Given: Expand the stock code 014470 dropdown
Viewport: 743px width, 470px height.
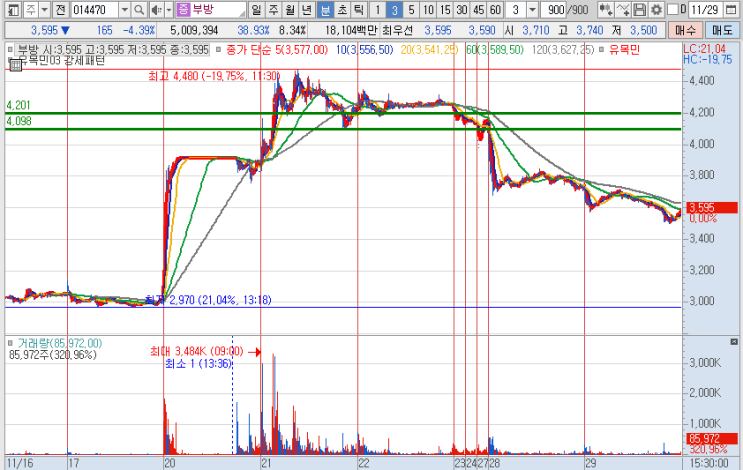Looking at the screenshot, I should pos(124,9).
